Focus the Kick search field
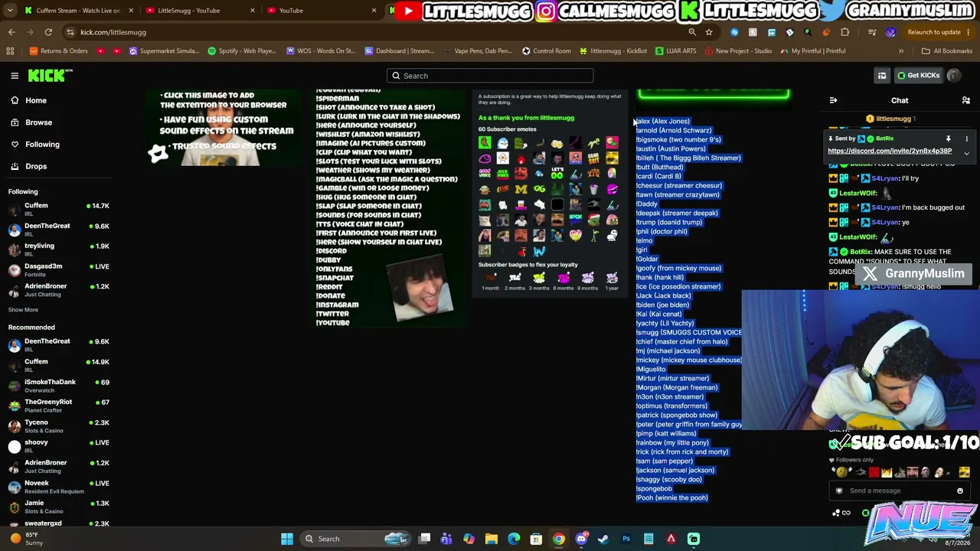The height and width of the screenshot is (551, 980). [x=490, y=76]
